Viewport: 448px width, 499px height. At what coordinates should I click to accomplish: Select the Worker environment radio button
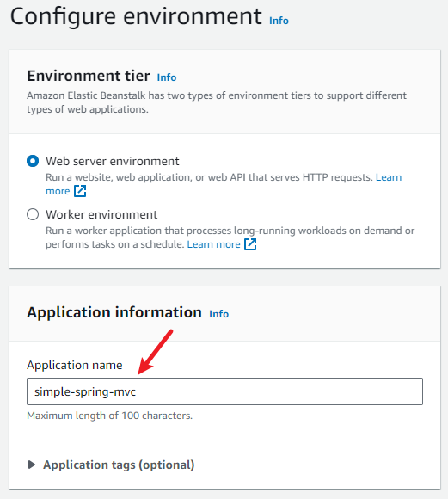[33, 214]
